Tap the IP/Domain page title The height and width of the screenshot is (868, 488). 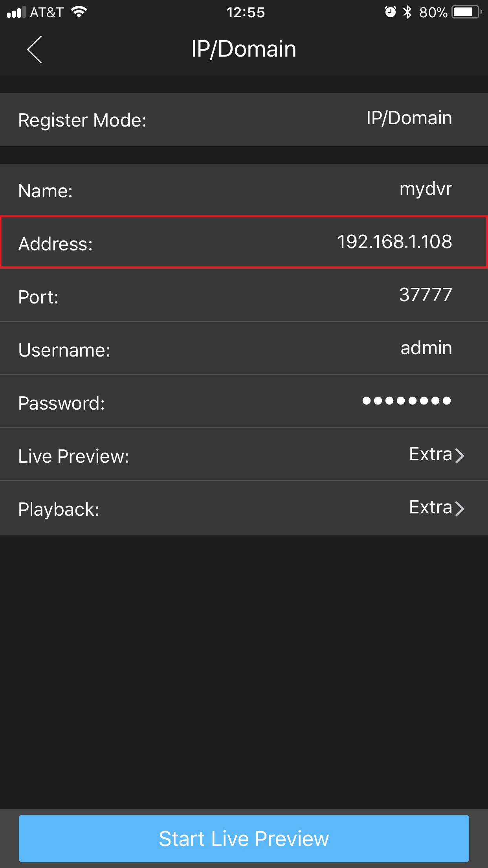click(x=244, y=49)
